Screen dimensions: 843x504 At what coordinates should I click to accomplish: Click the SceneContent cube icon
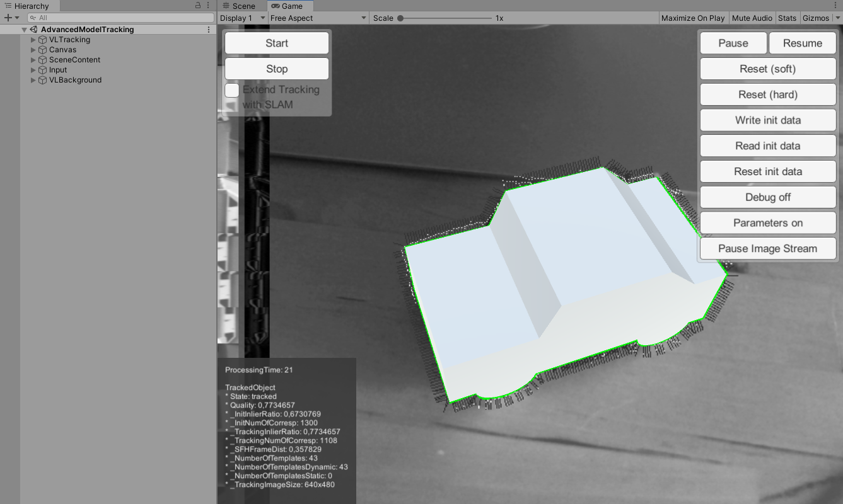tap(43, 60)
